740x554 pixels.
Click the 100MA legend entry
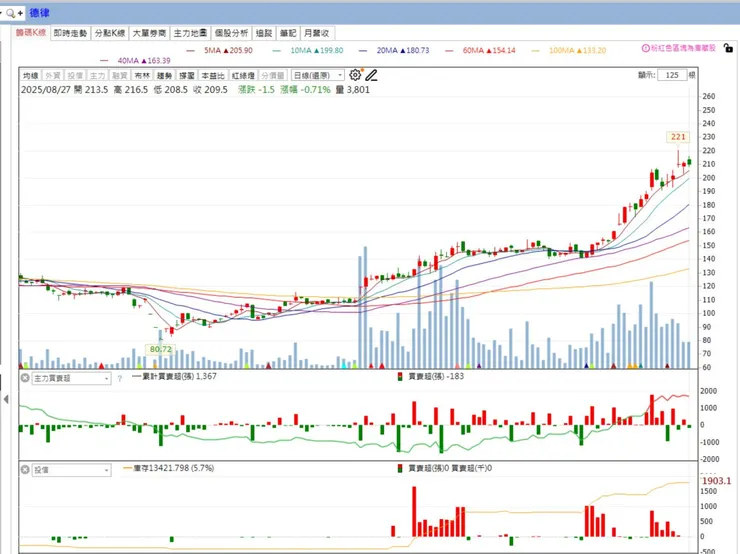[x=569, y=50]
